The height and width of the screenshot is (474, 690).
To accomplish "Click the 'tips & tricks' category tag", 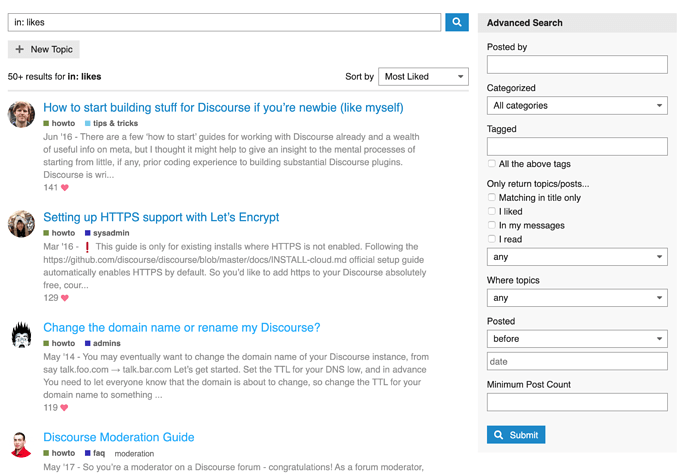I will pyautogui.click(x=111, y=123).
